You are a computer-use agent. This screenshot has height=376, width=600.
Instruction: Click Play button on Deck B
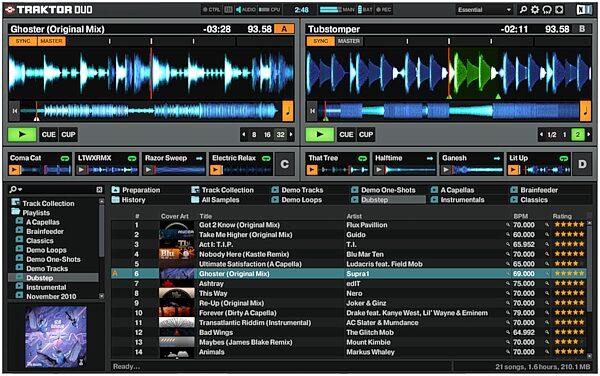320,135
